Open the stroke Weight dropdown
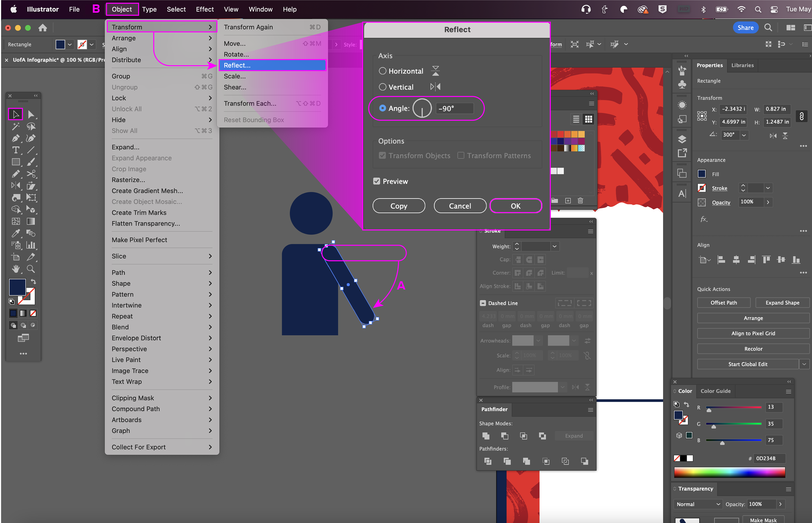 [x=554, y=246]
